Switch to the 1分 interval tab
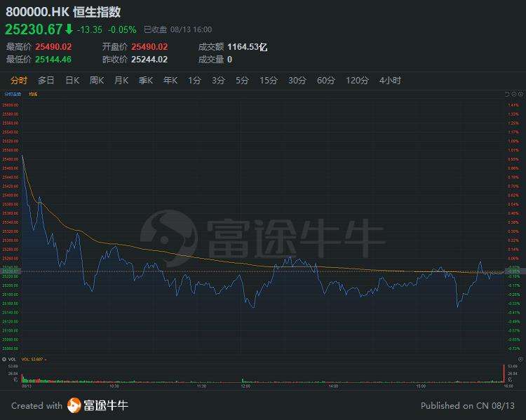This screenshot has height=420, width=526. (x=194, y=81)
